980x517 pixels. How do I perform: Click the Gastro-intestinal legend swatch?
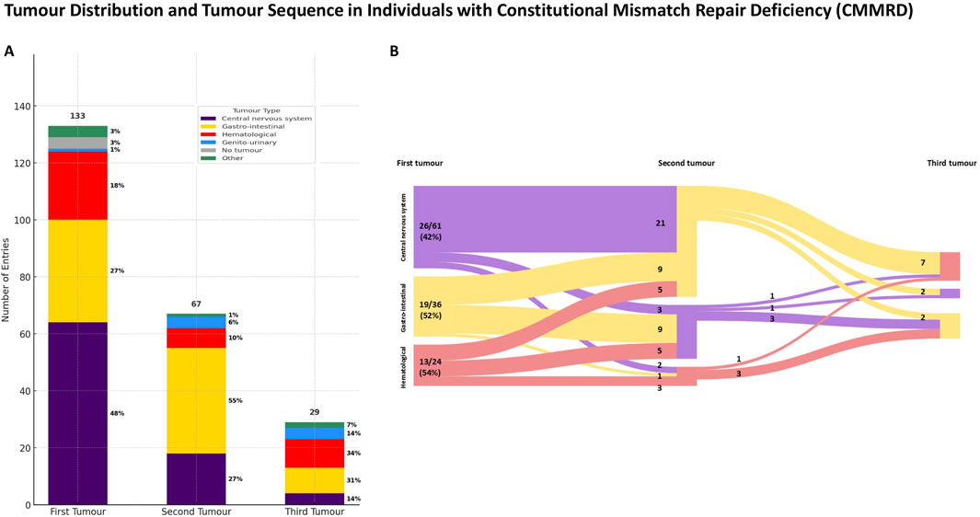point(208,126)
